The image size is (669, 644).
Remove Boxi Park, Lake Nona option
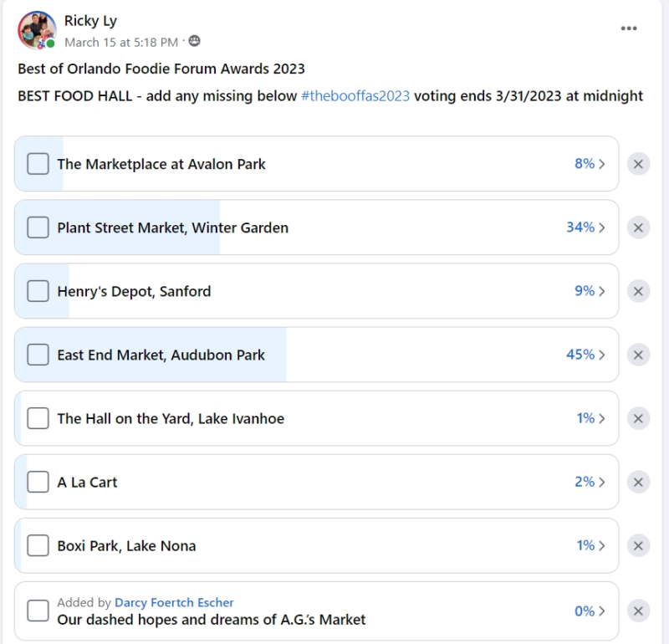pos(638,545)
